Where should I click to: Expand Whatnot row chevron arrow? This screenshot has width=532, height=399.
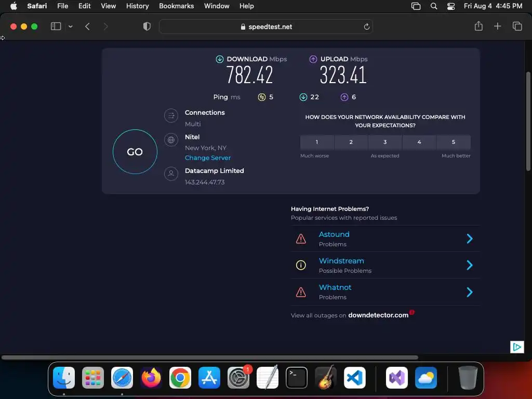(x=470, y=292)
